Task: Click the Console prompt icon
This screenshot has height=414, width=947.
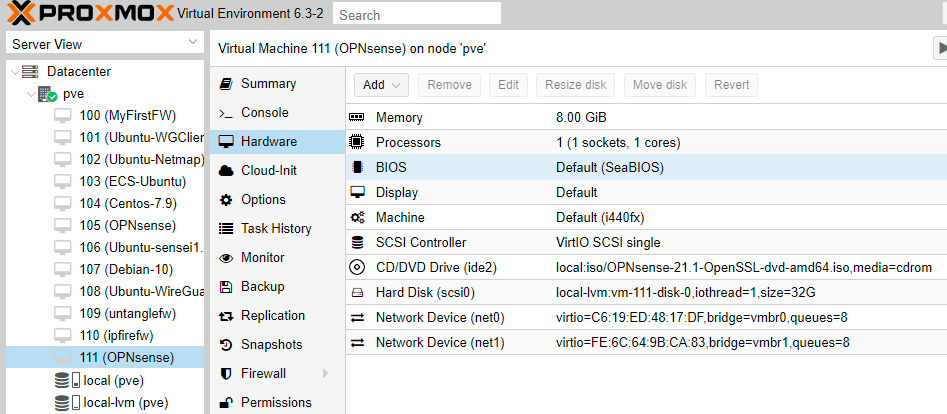Action: point(226,113)
